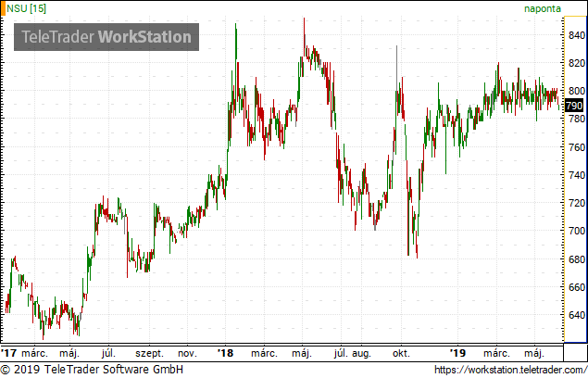The width and height of the screenshot is (588, 378).
Task: Select the '19 year marker on time axis
Action: click(x=456, y=353)
